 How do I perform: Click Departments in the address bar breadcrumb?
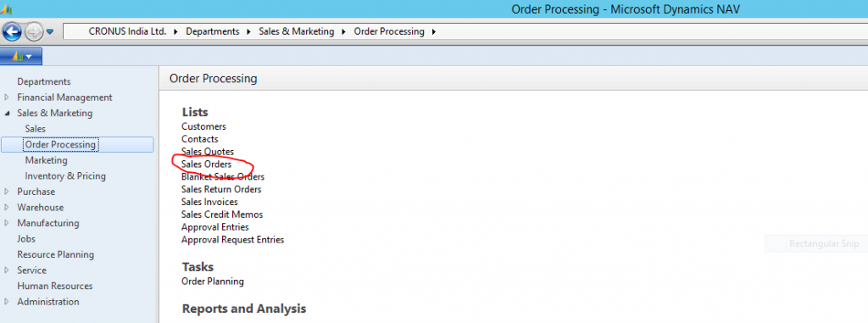coord(213,31)
